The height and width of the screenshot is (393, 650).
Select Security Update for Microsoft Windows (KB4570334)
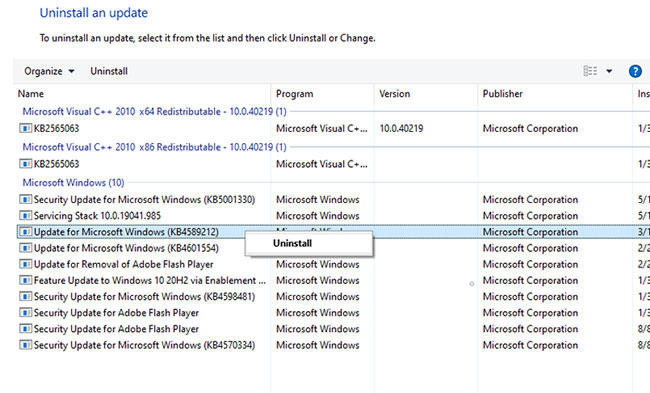pos(144,345)
